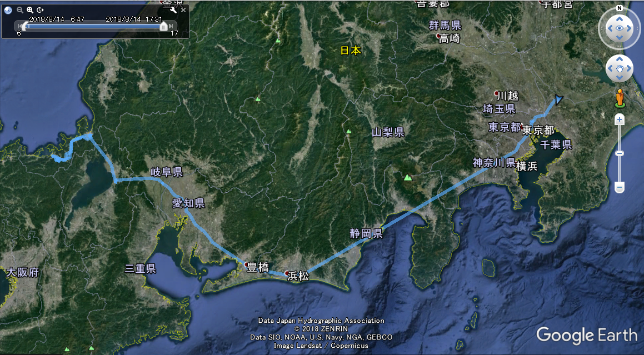Click the 日本 country label
The image size is (644, 355).
351,51
